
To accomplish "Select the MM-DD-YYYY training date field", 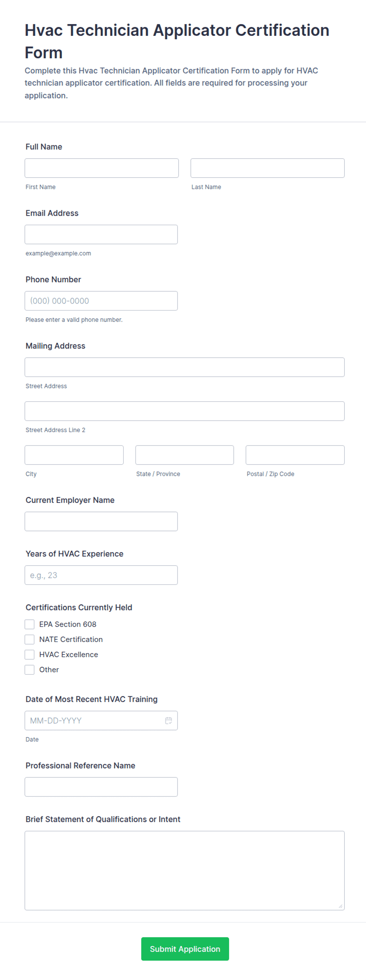I will pyautogui.click(x=101, y=721).
